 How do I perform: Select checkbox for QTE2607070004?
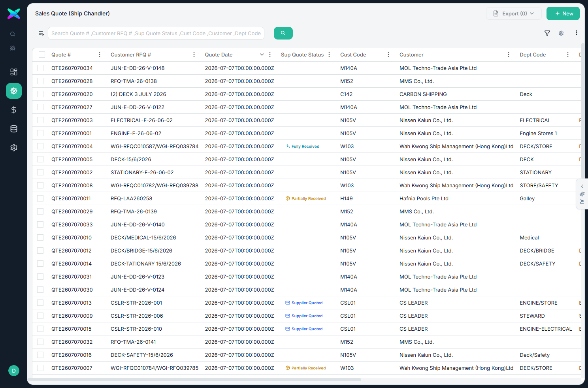[40, 146]
